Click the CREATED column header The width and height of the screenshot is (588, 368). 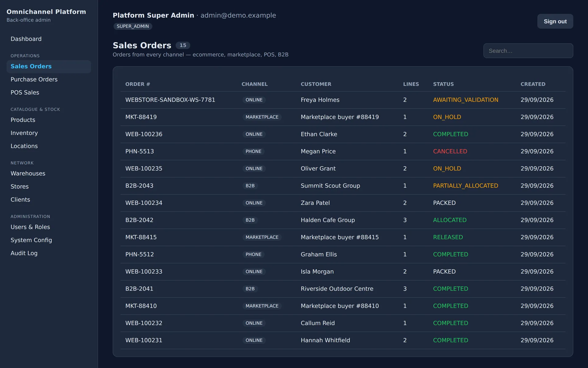[533, 84]
